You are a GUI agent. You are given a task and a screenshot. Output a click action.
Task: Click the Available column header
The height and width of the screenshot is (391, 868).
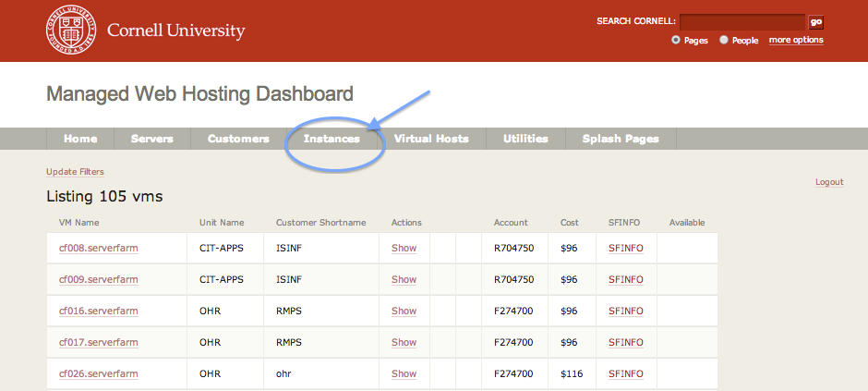tap(687, 223)
